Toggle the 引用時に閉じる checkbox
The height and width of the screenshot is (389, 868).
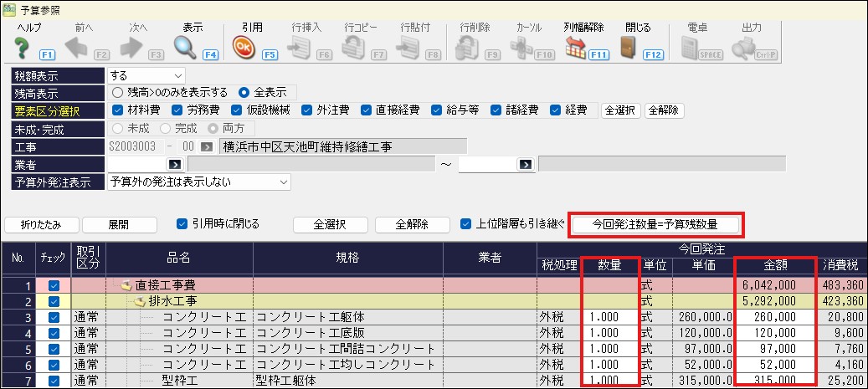coord(182,224)
